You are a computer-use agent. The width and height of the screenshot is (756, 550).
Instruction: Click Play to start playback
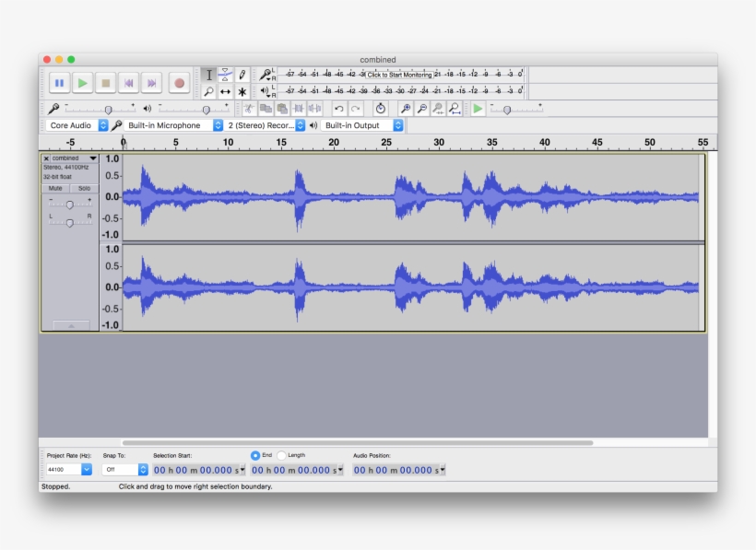pyautogui.click(x=81, y=83)
